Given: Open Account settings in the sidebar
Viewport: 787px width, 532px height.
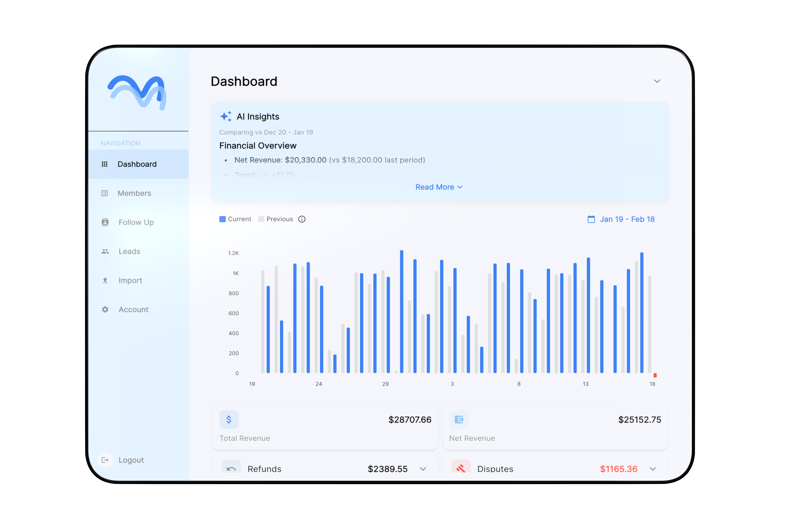Looking at the screenshot, I should [x=138, y=310].
